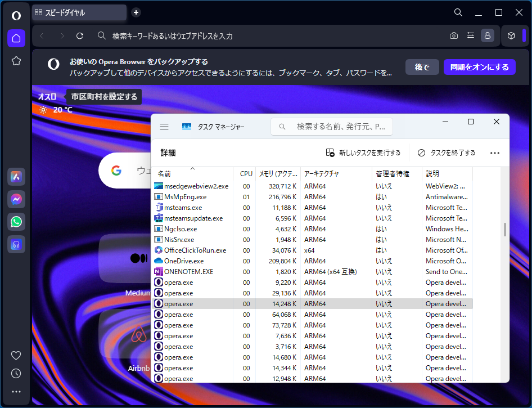Image resolution: width=532 pixels, height=408 pixels.
Task: Open Easy Setup via the tune icon
Action: point(471,35)
